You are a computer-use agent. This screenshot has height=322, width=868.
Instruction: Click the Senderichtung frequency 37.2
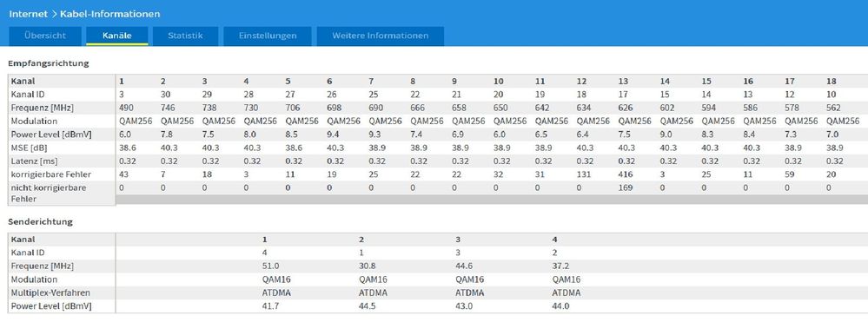click(560, 266)
